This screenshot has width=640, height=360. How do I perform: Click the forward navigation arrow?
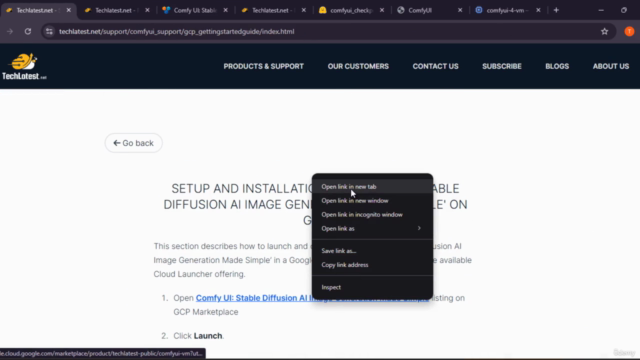(x=10, y=31)
